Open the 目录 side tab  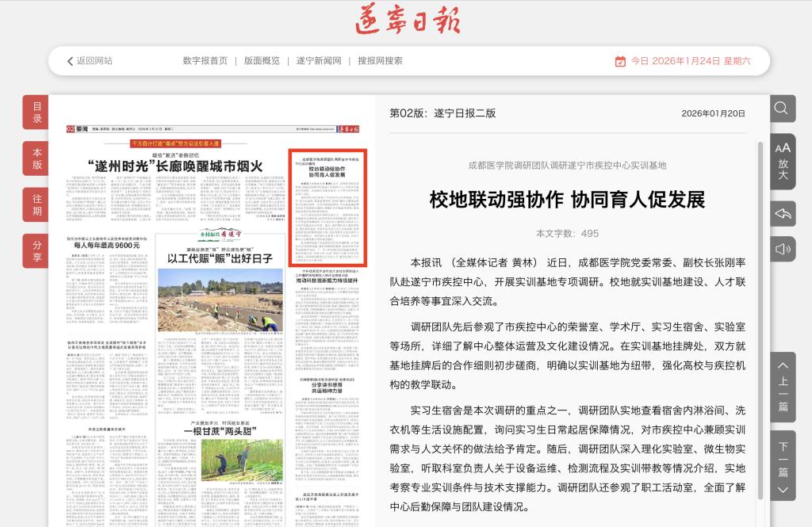[x=36, y=113]
